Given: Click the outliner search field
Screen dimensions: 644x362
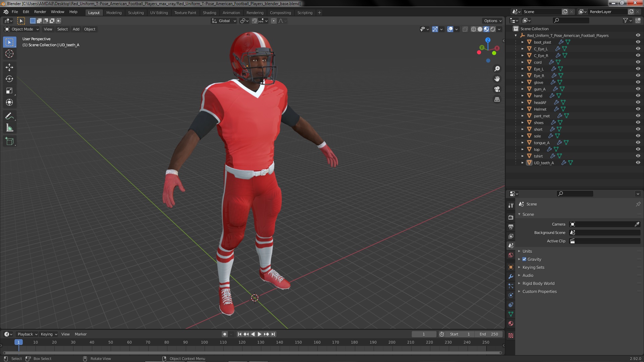Looking at the screenshot, I should click(571, 20).
